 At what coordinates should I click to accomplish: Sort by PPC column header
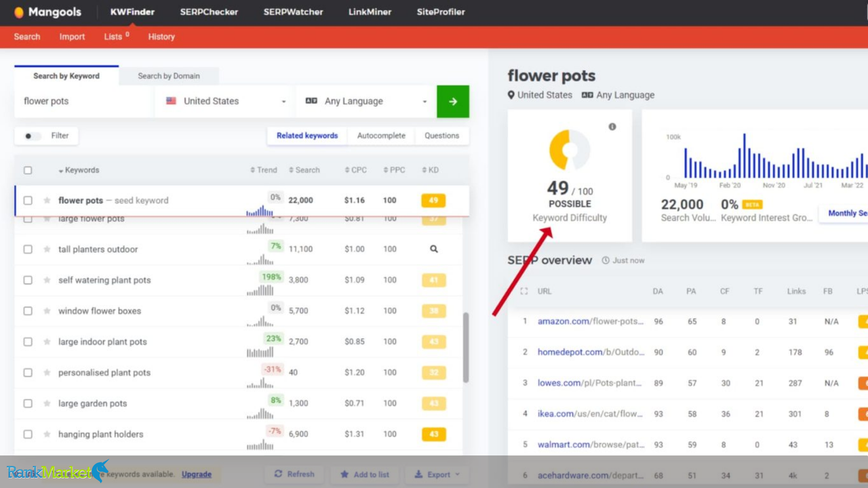point(394,170)
